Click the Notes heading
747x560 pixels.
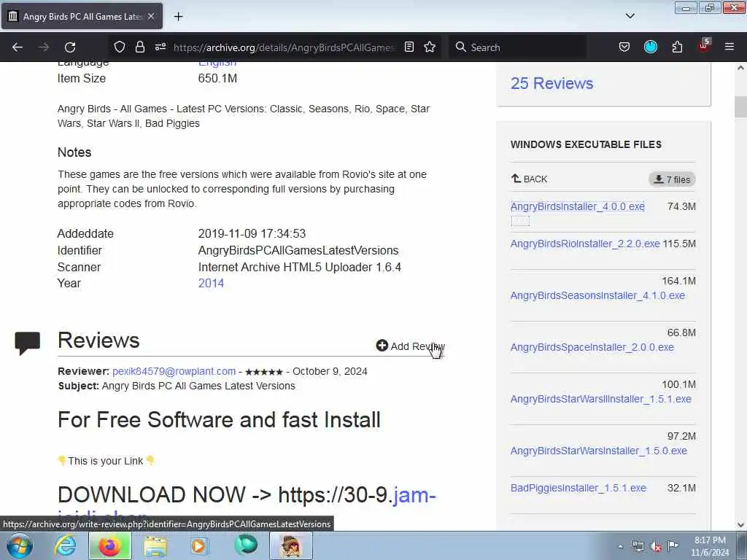point(74,152)
